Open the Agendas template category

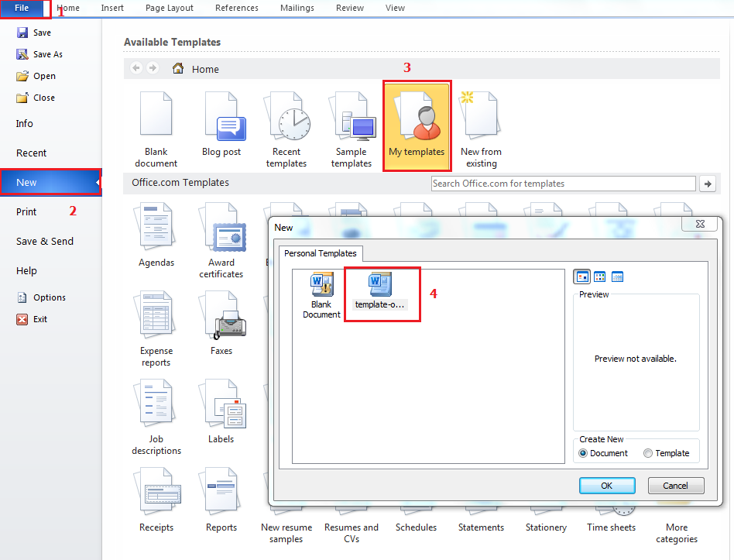(x=156, y=235)
